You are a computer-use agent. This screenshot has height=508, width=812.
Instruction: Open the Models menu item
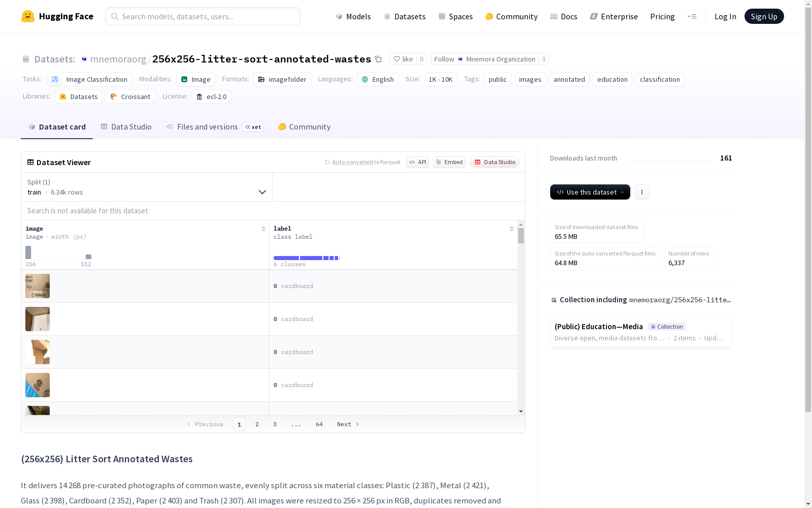coord(353,16)
